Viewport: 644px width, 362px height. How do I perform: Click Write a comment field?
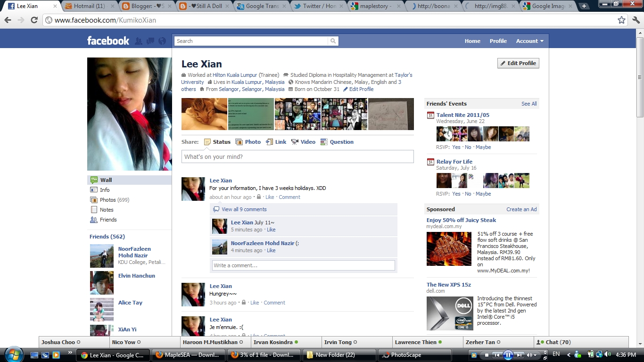[303, 265]
